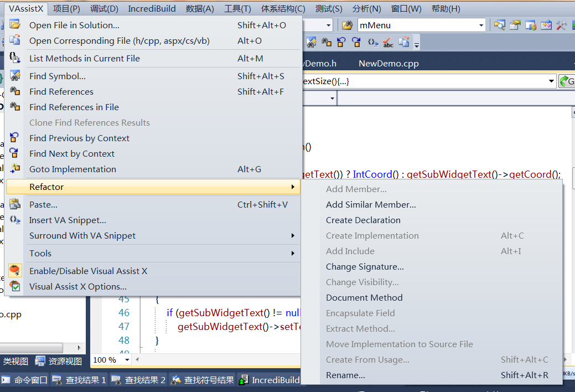575x392 pixels.
Task: Click the toolbar Find References binoculars icon
Action: click(x=327, y=43)
